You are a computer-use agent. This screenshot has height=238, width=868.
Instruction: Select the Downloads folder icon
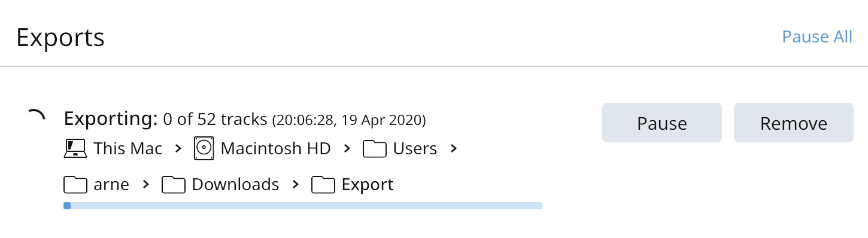point(174,185)
